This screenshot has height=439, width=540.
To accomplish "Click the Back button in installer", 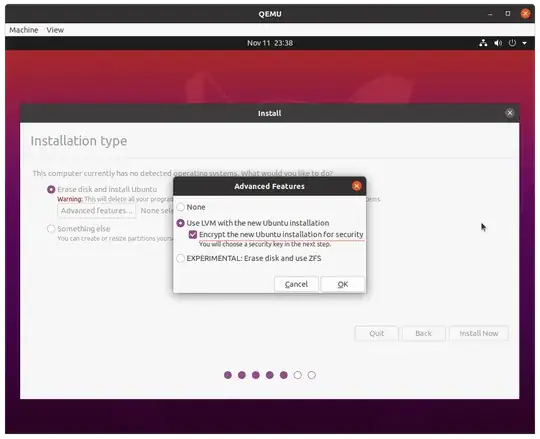I will 423,333.
